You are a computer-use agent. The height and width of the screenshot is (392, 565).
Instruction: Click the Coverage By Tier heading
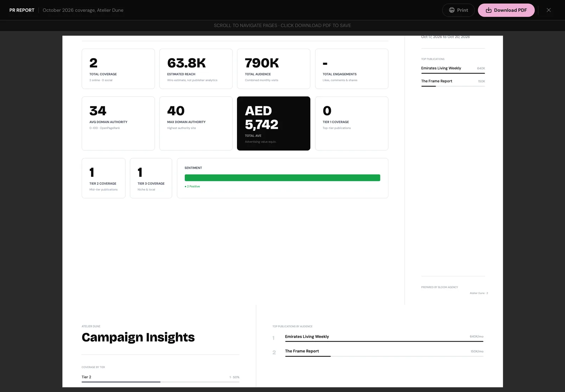(93, 367)
